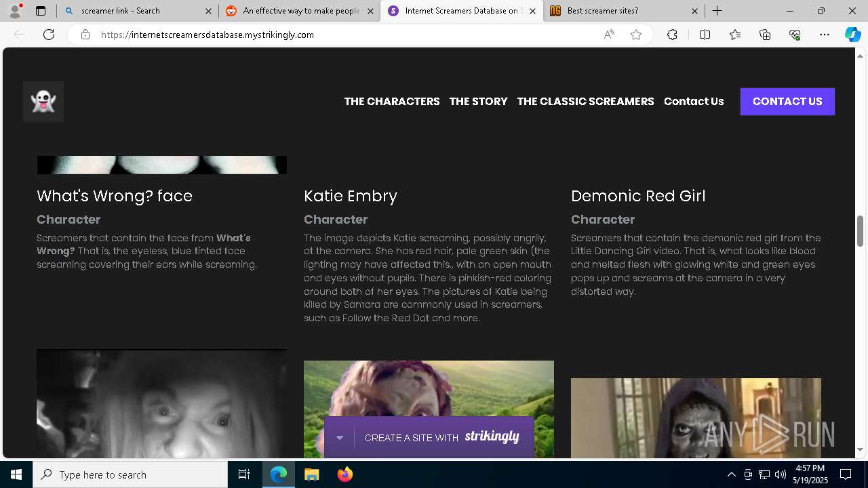Image resolution: width=868 pixels, height=488 pixels.
Task: Open the grayscale screaming face image
Action: coord(161,404)
